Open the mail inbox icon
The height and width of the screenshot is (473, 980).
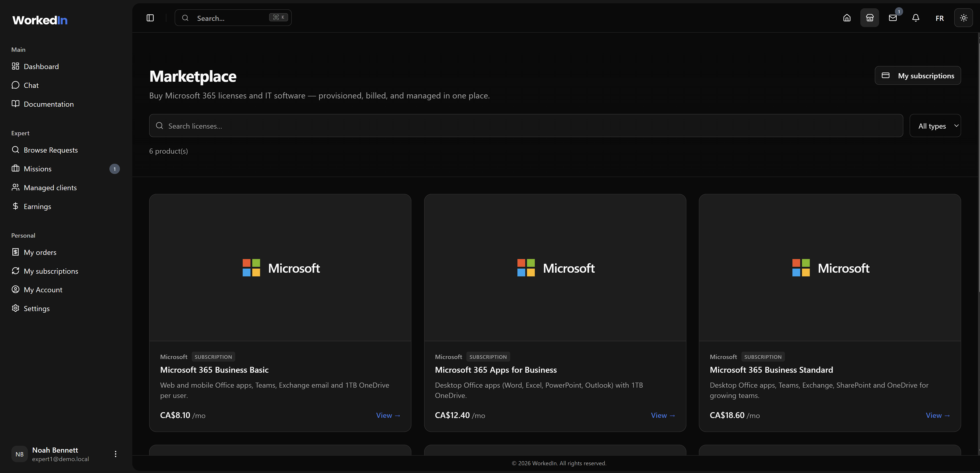(893, 18)
